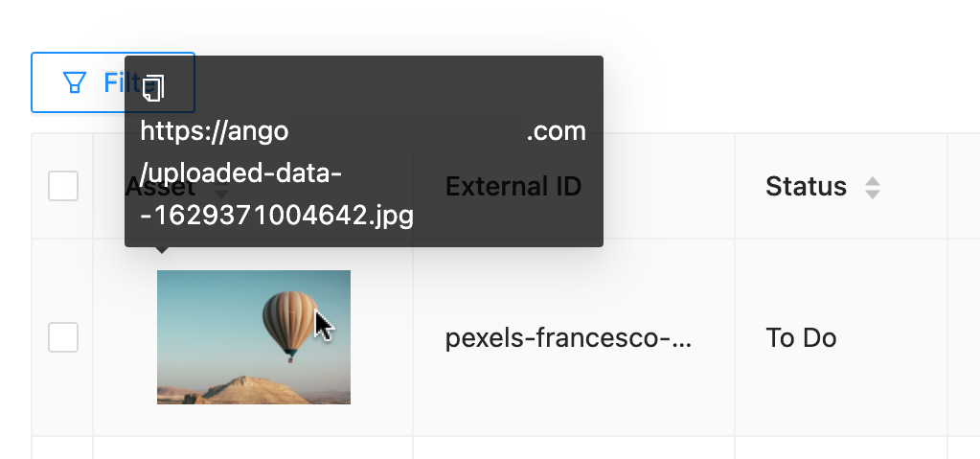Click the .com ending of tooltip URL
980x459 pixels.
pos(556,131)
